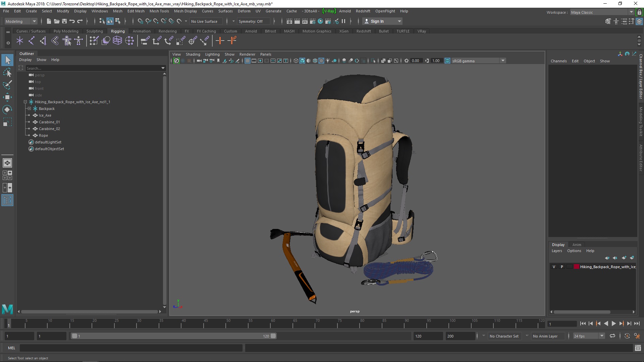Expand the Backpack node in Outliner
The image size is (644, 362).
point(29,109)
